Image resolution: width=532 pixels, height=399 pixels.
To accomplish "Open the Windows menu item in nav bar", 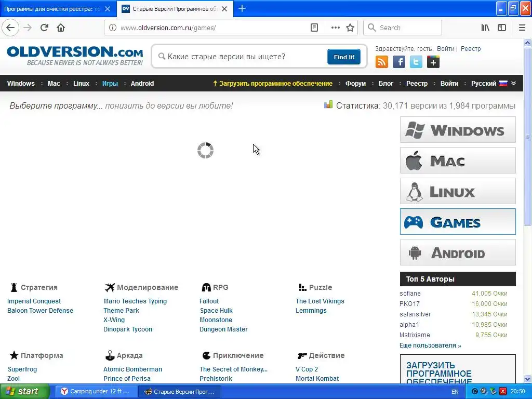I will pos(21,84).
